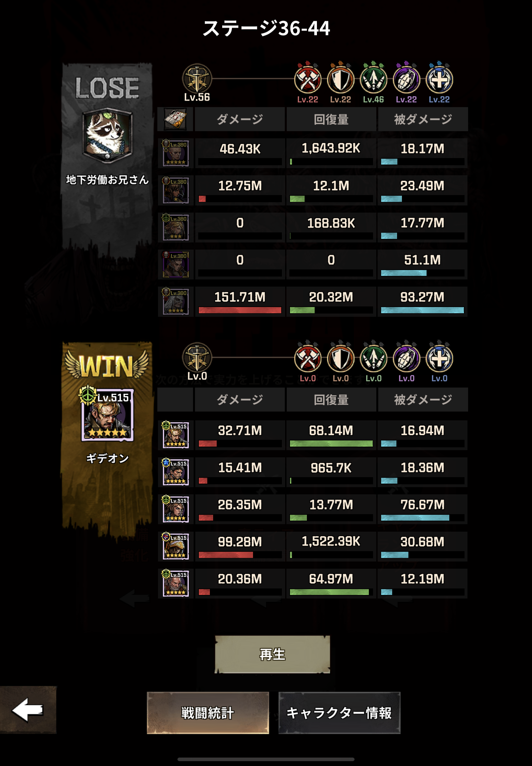532x766 pixels.
Task: Tap the back arrow button
Action: (x=28, y=710)
